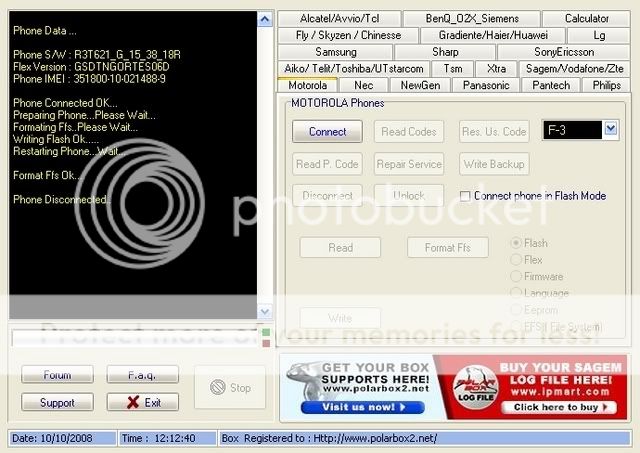Open the Pantech tab
The width and height of the screenshot is (640, 453).
551,86
